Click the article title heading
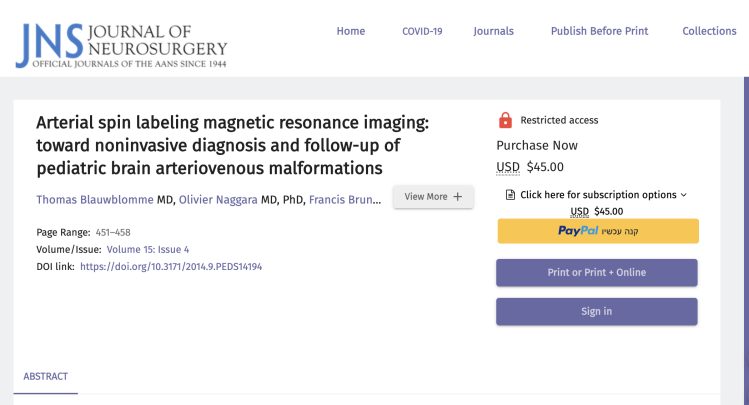This screenshot has height=405, width=749. click(x=232, y=145)
